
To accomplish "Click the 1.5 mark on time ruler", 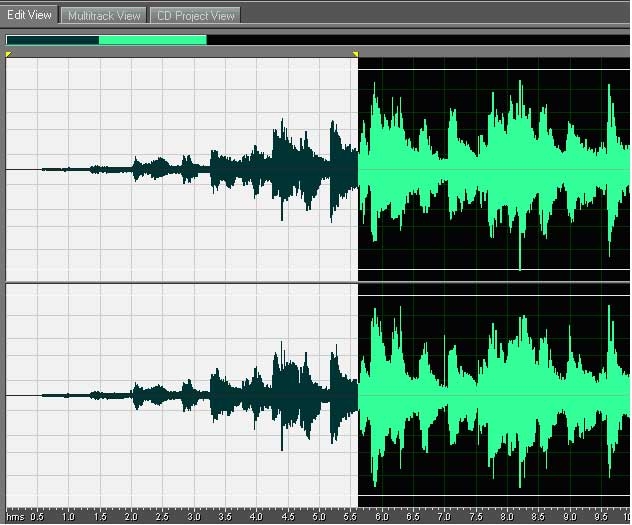I will [100, 517].
